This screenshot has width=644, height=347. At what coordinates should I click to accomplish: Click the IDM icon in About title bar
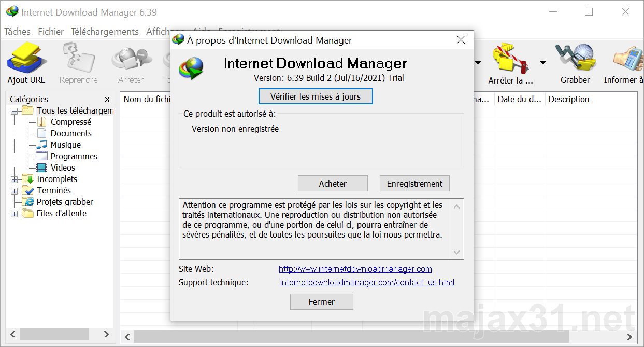click(x=178, y=39)
